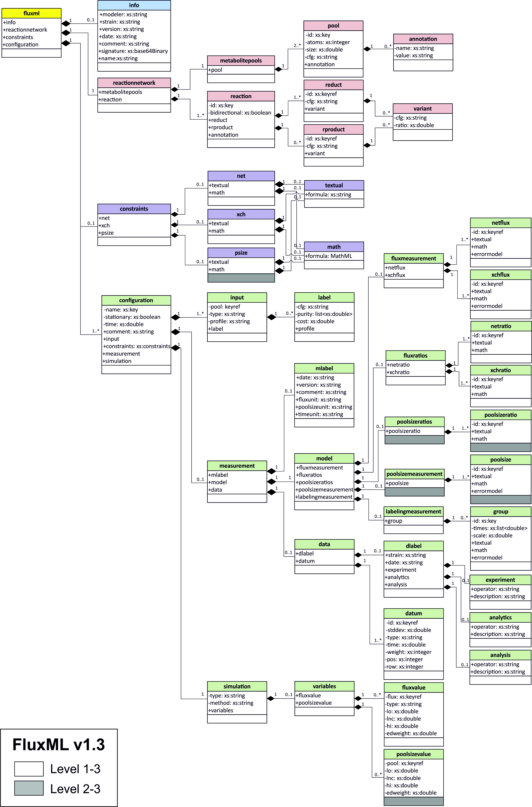Screen dimensions: 532x807
Task: Select the +formula: MathML attribute
Action: pyautogui.click(x=328, y=256)
